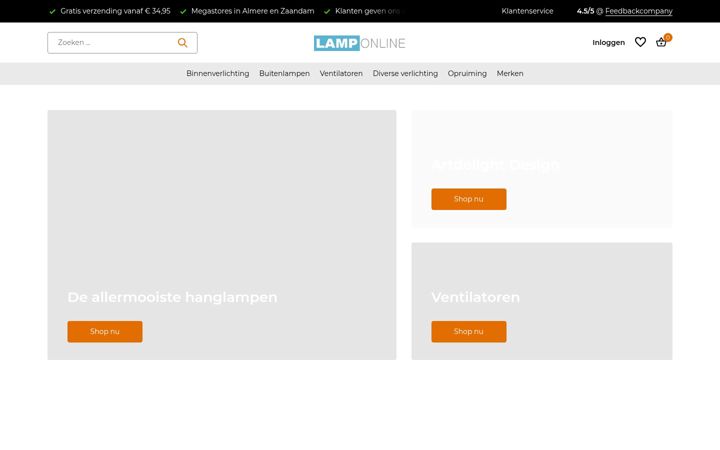Screen dimensions: 720x450
Task: Open the Merken menu item
Action: click(x=510, y=73)
